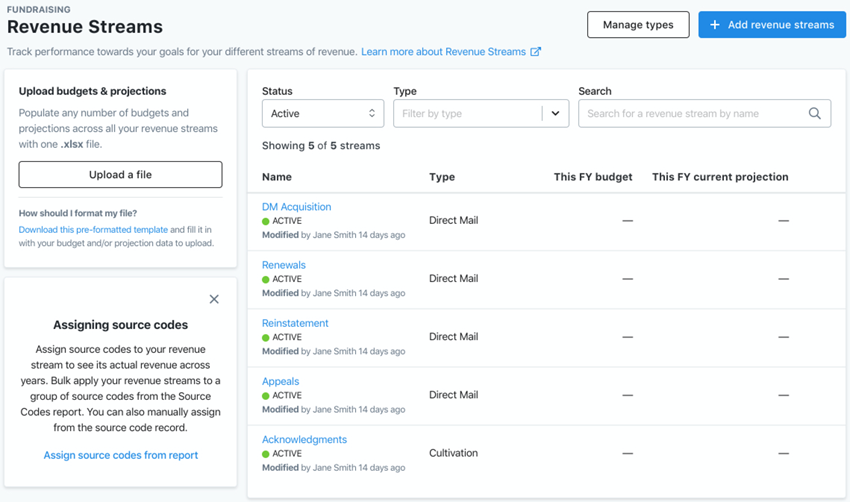Screen dimensions: 850x502
Task: Open the Appeals revenue stream
Action: [280, 381]
